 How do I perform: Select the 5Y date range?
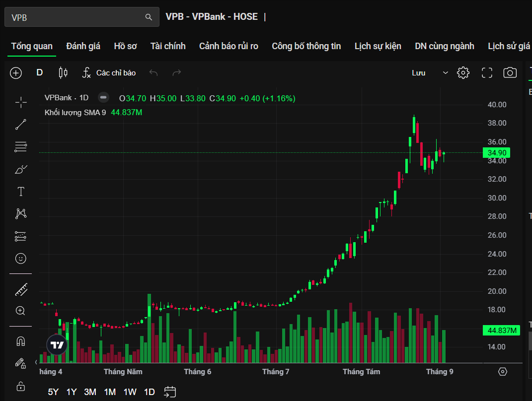(53, 392)
